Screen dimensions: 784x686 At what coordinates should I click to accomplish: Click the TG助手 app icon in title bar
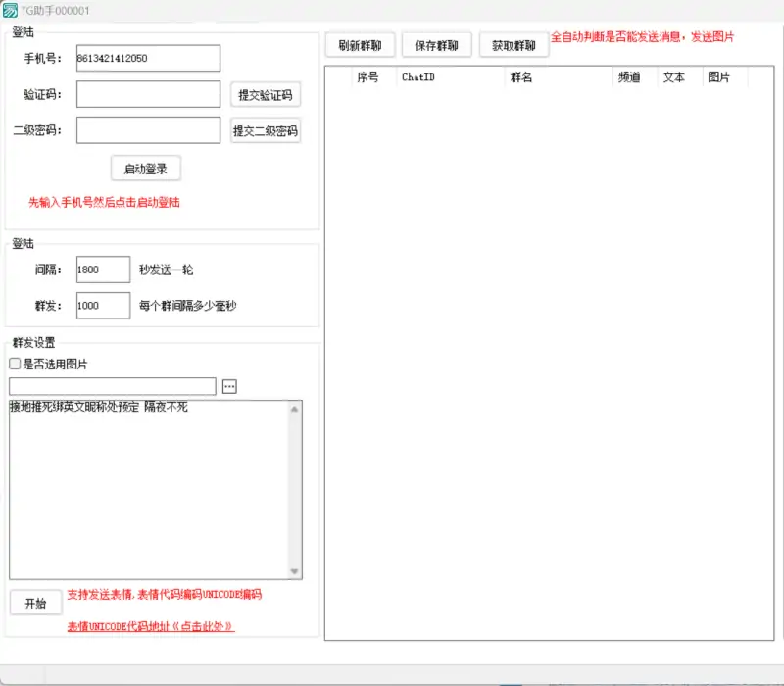9,10
